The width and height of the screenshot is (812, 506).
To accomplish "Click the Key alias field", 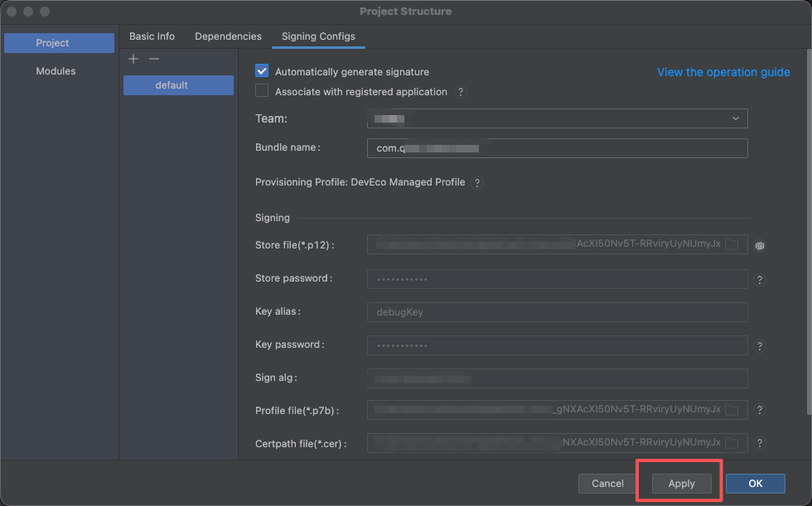I will (557, 312).
